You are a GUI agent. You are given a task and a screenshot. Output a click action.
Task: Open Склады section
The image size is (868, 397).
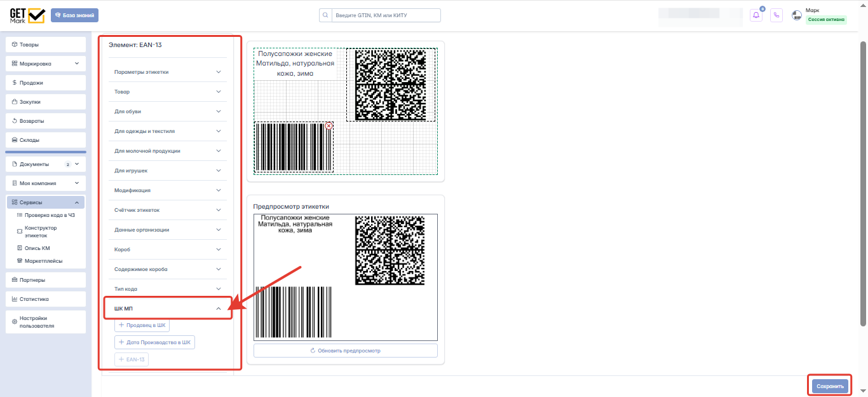pyautogui.click(x=46, y=140)
